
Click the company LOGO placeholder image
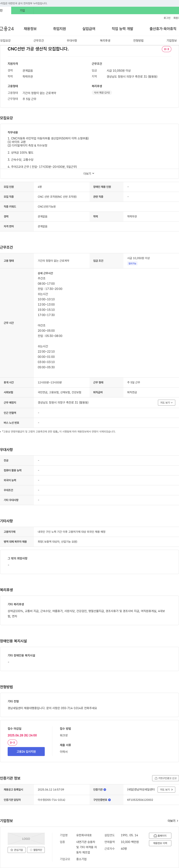(26, 839)
